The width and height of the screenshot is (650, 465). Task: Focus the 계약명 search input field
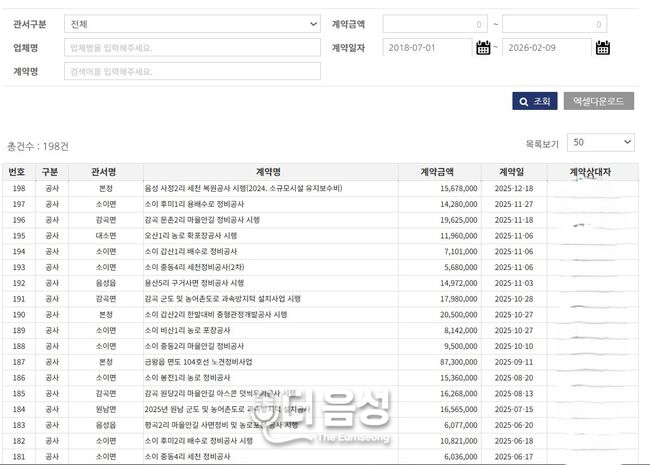[192, 71]
